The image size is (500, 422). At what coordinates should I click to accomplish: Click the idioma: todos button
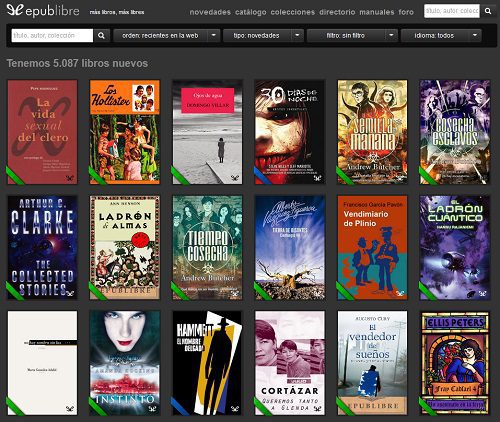[434, 35]
